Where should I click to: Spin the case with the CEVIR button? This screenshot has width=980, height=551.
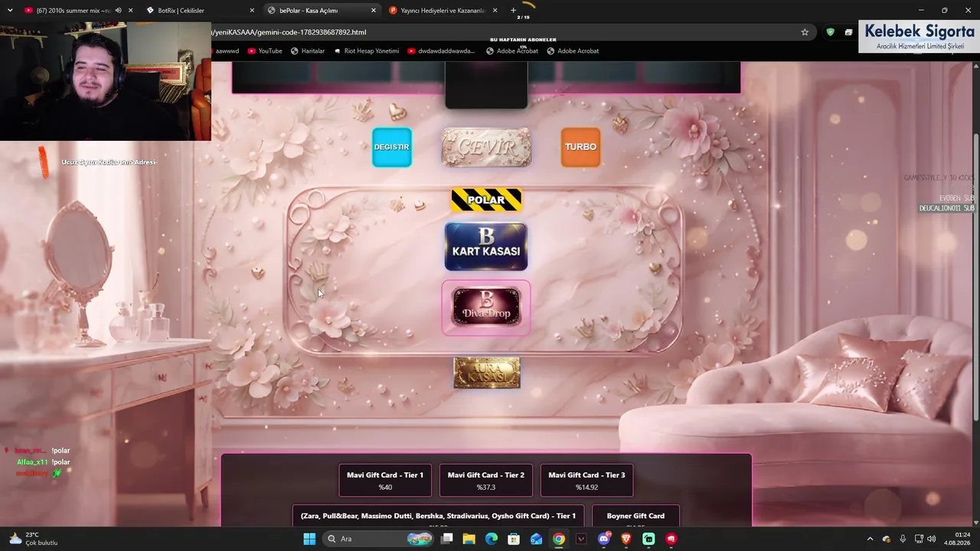tap(486, 147)
